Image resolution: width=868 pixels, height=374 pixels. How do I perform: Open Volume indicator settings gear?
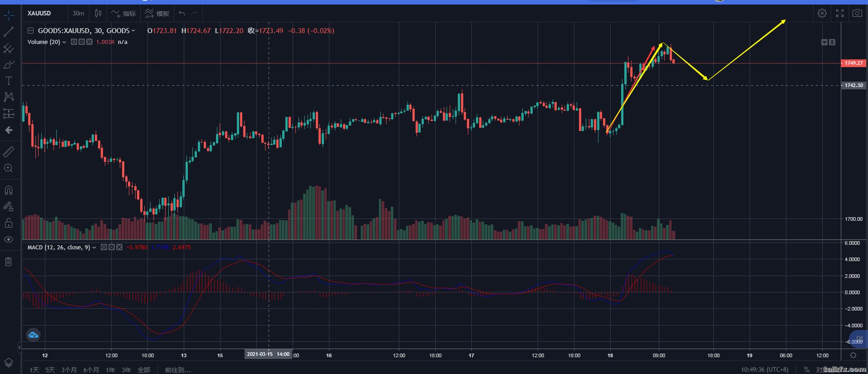tap(82, 42)
